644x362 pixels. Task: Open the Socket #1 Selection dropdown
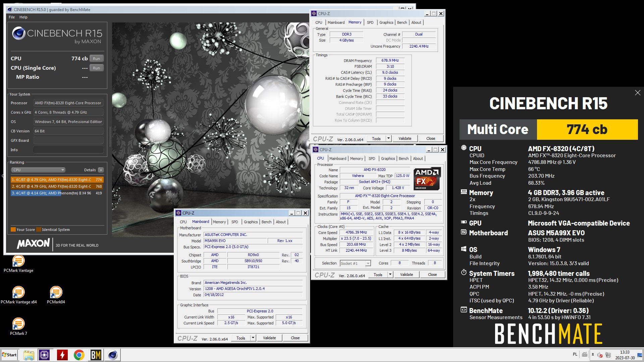click(355, 263)
